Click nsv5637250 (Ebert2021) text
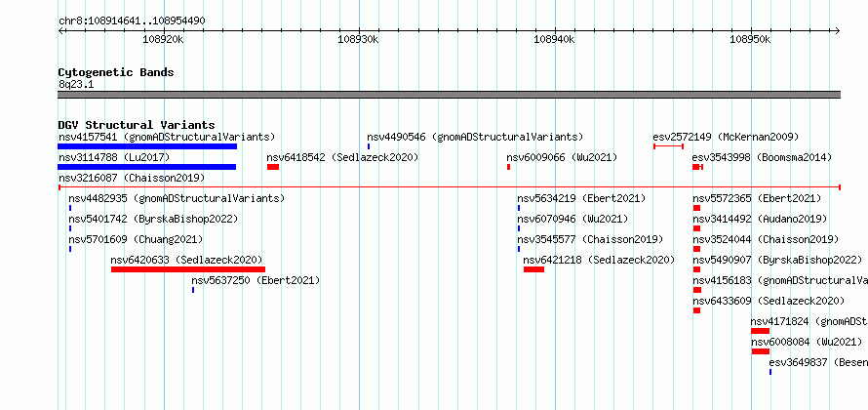Screen dimensions: 868x410 click(x=256, y=280)
